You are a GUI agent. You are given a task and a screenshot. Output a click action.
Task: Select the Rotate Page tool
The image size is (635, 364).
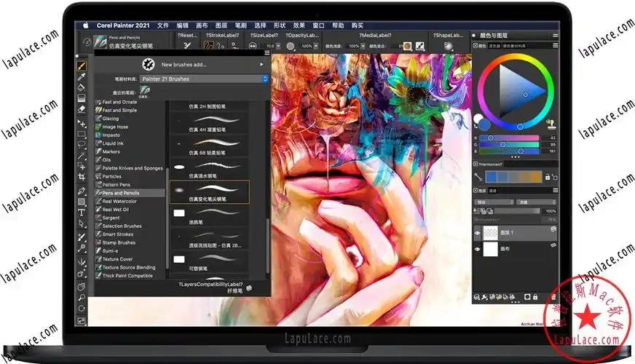pos(82,309)
